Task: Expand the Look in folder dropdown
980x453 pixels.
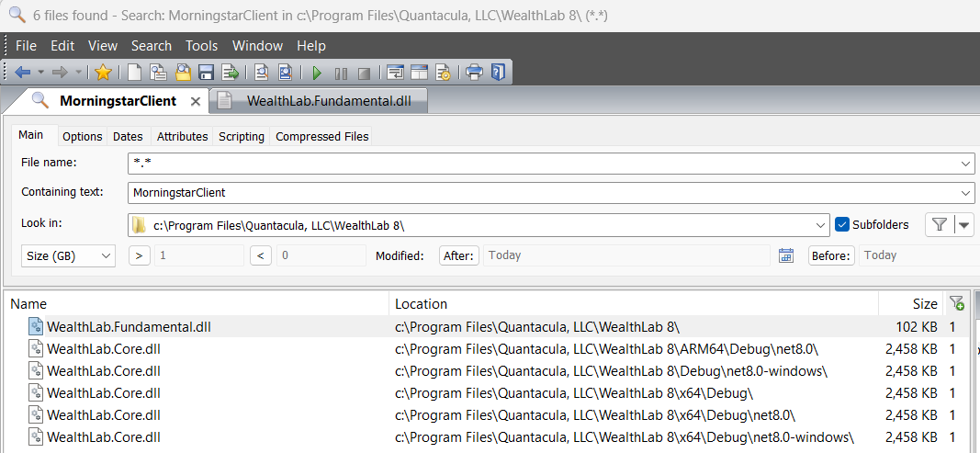Action: [821, 225]
